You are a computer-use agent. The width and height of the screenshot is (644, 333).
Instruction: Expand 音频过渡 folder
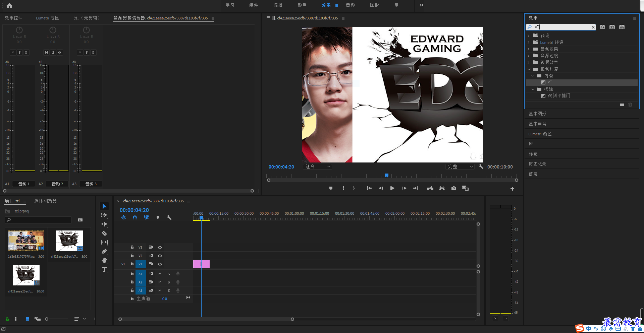pyautogui.click(x=529, y=56)
